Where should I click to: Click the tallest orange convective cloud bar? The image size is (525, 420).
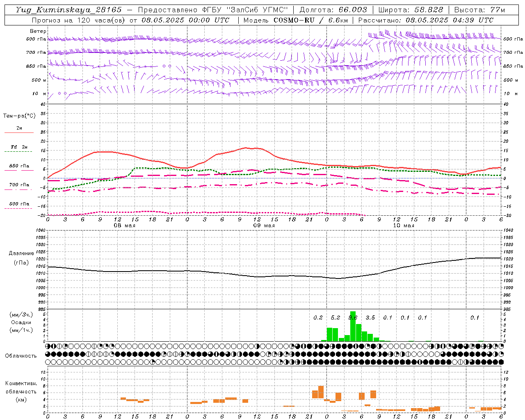[321, 392]
